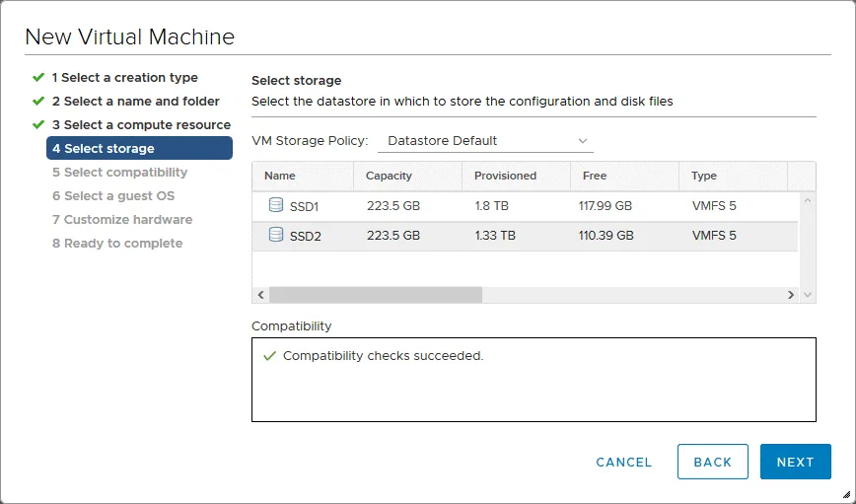Sort datastores by Type column header
This screenshot has width=856, height=504.
point(703,176)
